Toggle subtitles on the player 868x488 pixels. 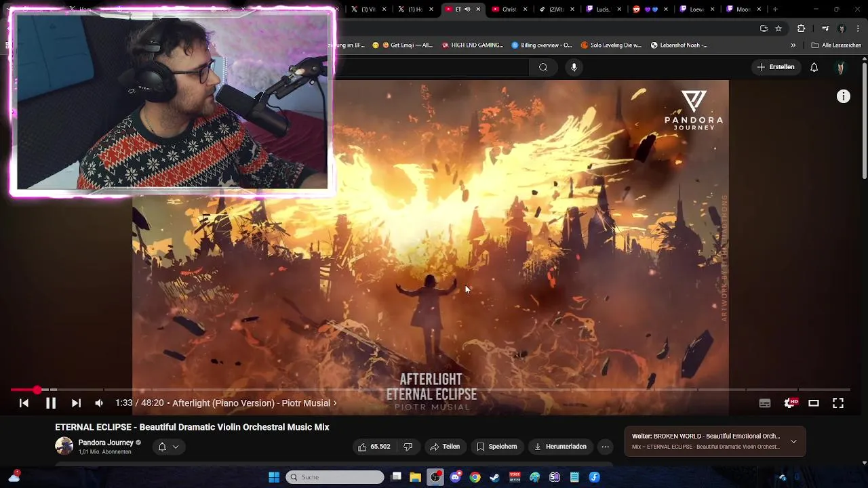tap(765, 403)
